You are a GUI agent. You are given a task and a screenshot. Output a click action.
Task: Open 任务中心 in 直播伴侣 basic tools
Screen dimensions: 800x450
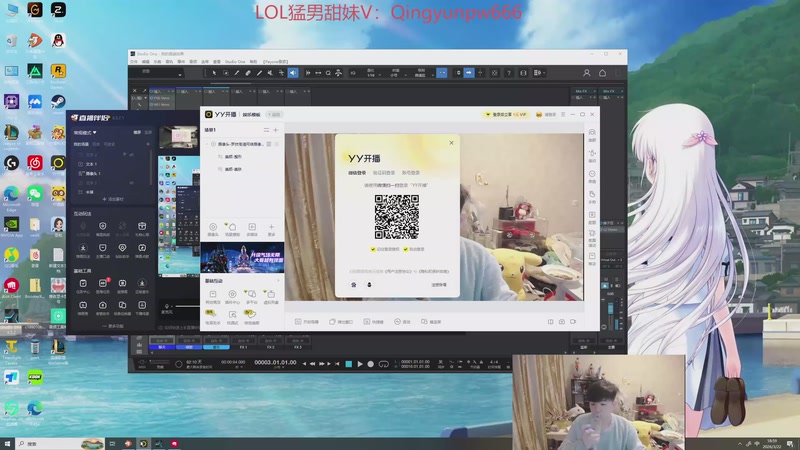tap(83, 286)
